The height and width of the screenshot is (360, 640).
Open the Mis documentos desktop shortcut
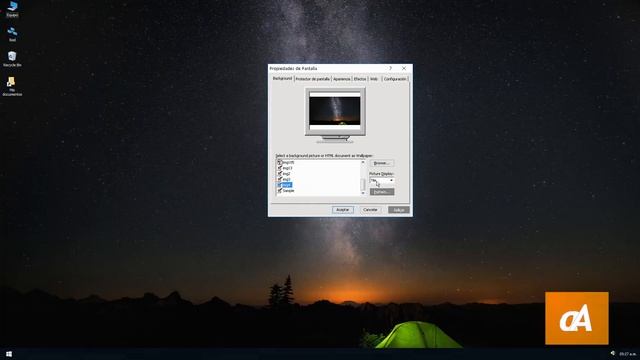pyautogui.click(x=12, y=86)
